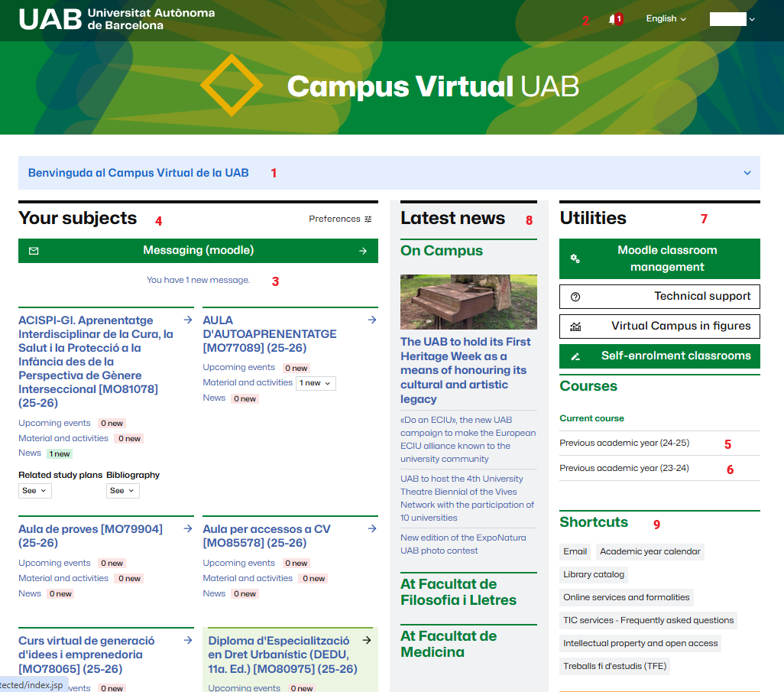Open the Library catalog shortcut
This screenshot has width=784, height=692.
tap(594, 574)
